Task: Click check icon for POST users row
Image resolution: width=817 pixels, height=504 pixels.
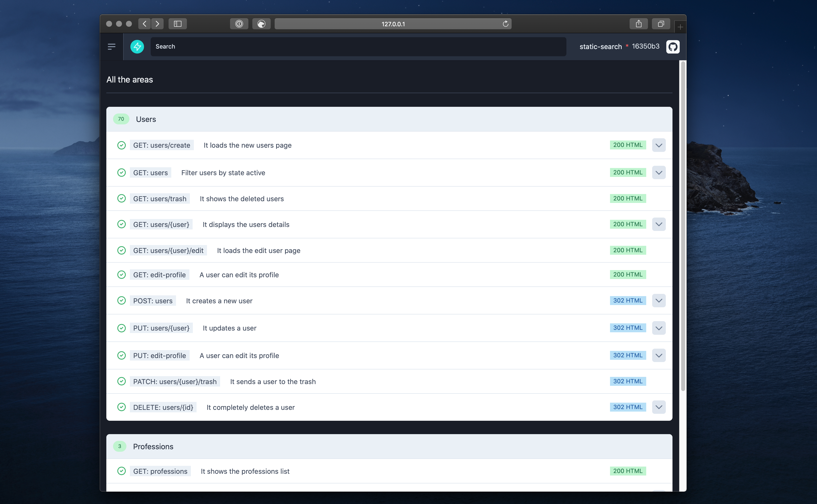Action: [x=121, y=300]
